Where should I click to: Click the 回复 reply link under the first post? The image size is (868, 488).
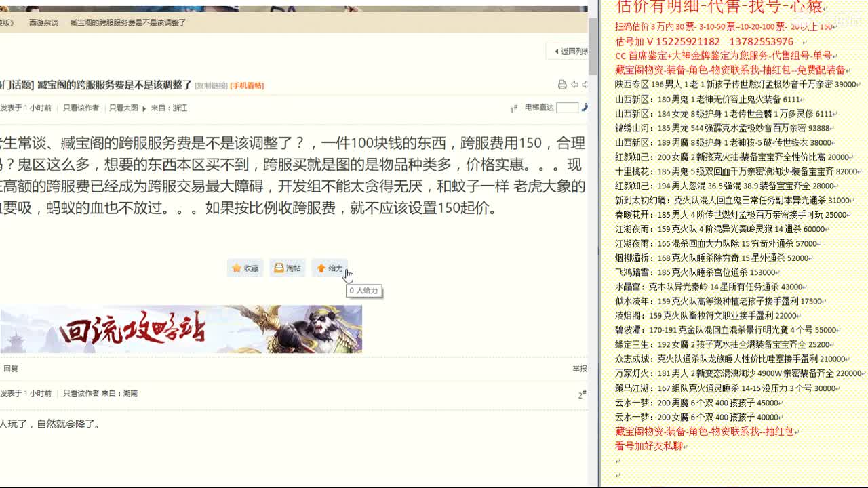click(x=11, y=369)
